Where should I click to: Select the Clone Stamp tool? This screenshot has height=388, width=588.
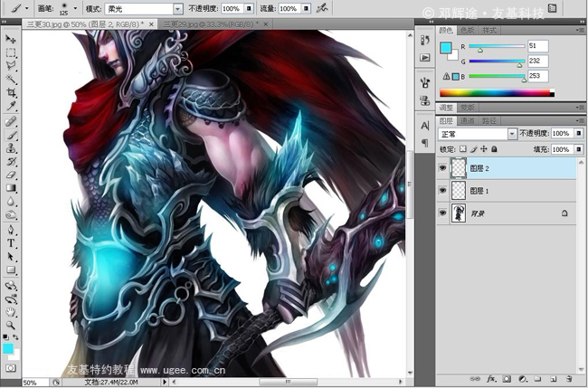point(11,148)
